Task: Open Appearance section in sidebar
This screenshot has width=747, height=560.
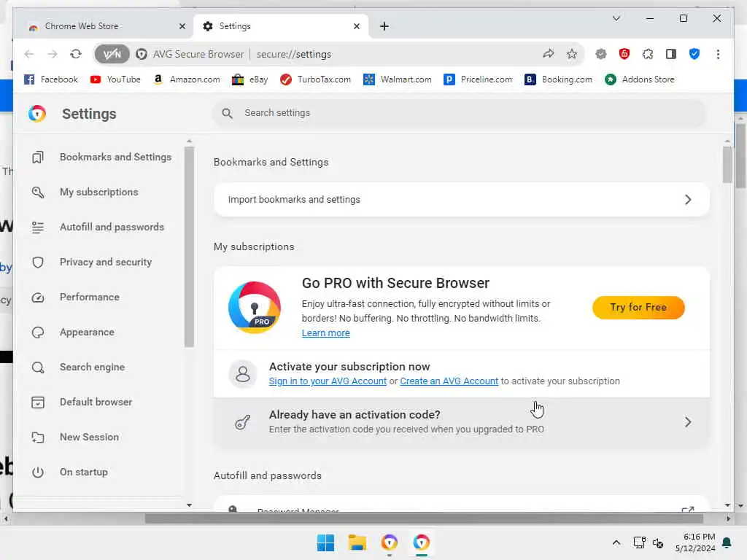Action: tap(74, 332)
